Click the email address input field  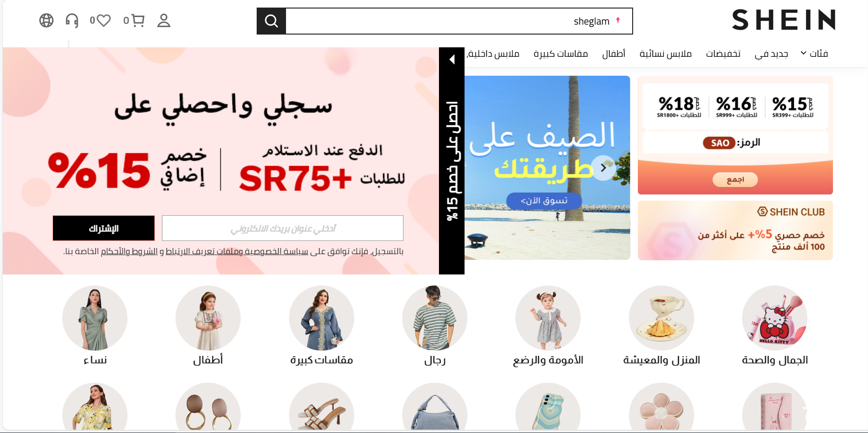pyautogui.click(x=283, y=228)
